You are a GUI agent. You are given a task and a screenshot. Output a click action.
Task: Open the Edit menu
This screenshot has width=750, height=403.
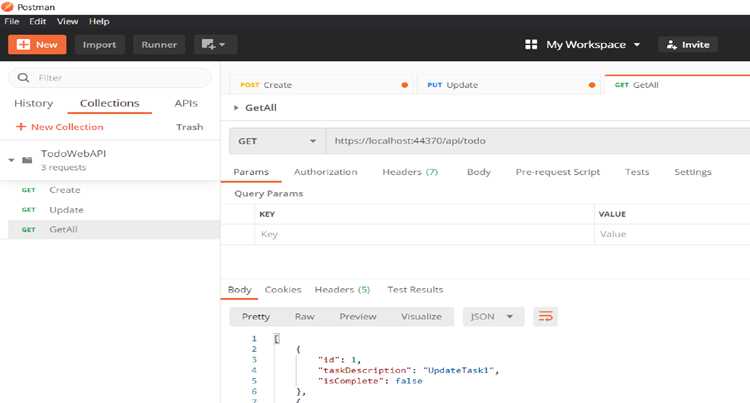coord(37,22)
